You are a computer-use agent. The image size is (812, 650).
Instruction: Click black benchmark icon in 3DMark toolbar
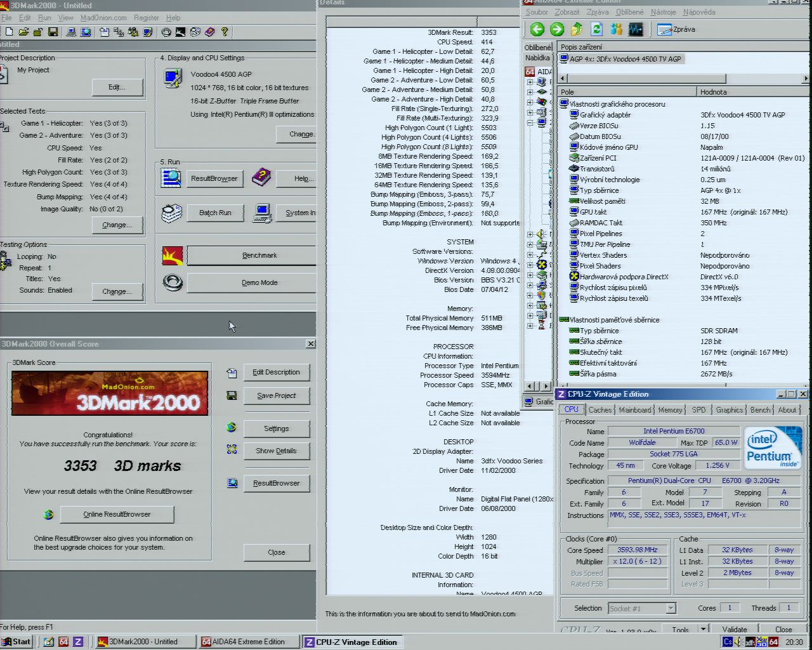(181, 32)
